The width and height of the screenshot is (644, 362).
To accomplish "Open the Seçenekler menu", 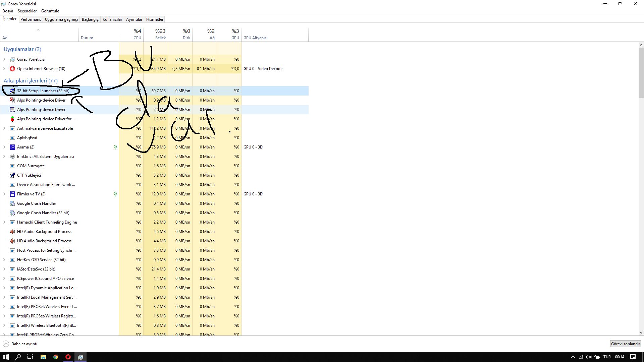I will coord(27,11).
